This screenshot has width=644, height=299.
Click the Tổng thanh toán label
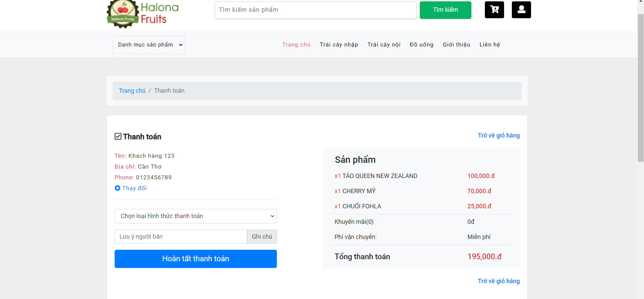(x=362, y=257)
